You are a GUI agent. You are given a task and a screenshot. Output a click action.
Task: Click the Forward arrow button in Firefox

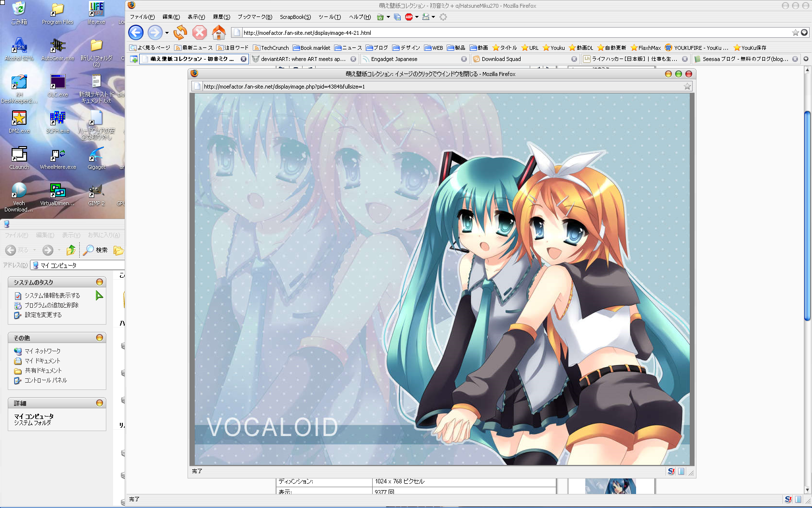coord(155,32)
